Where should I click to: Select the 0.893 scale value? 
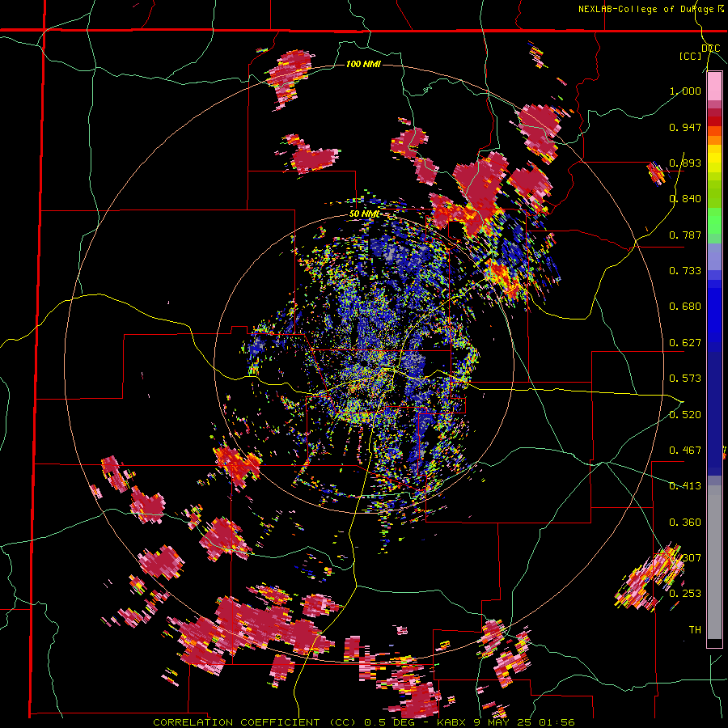tap(685, 163)
